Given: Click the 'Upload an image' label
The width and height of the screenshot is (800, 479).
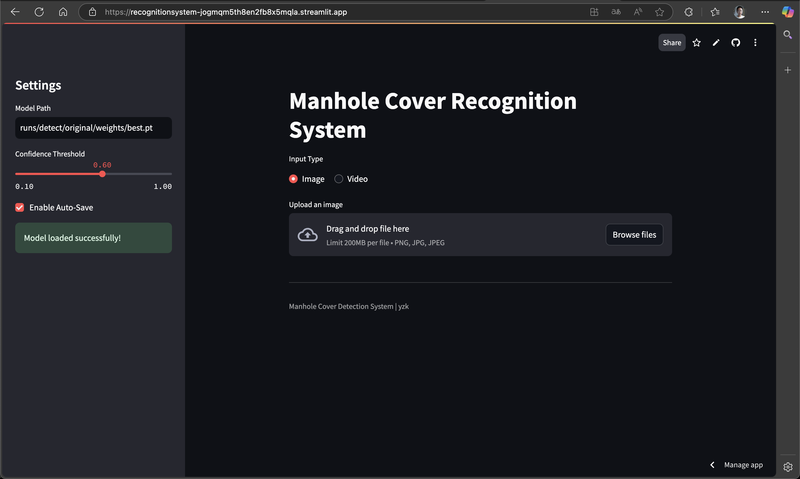Looking at the screenshot, I should coord(316,205).
